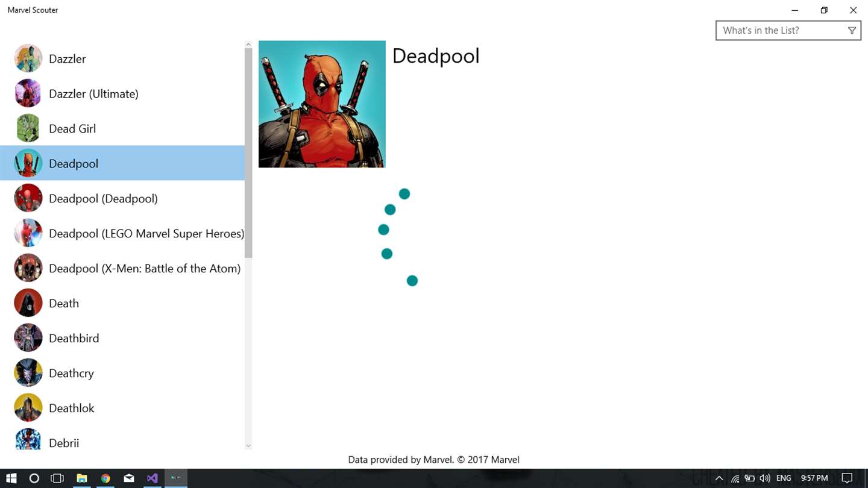Show hidden tray icons chevron
Image resolution: width=868 pixels, height=488 pixels.
click(719, 478)
